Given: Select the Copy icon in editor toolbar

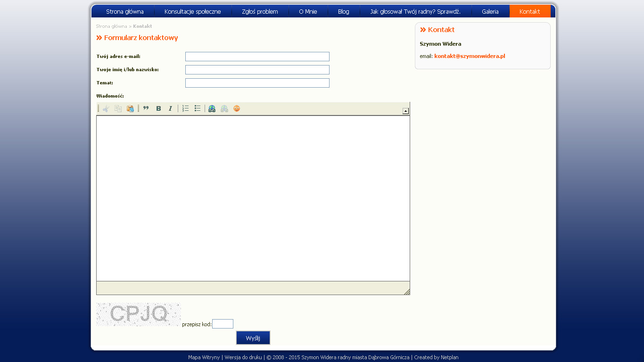Looking at the screenshot, I should pos(118,108).
